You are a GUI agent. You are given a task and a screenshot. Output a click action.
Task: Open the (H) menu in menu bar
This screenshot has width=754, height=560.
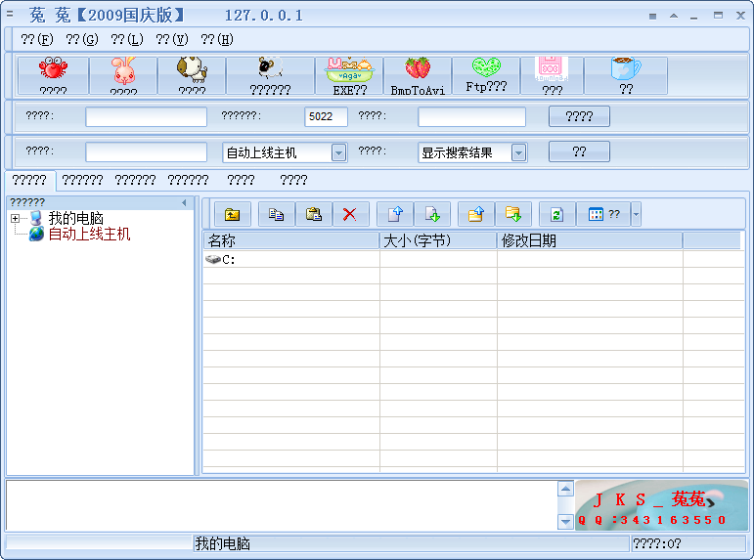(216, 39)
